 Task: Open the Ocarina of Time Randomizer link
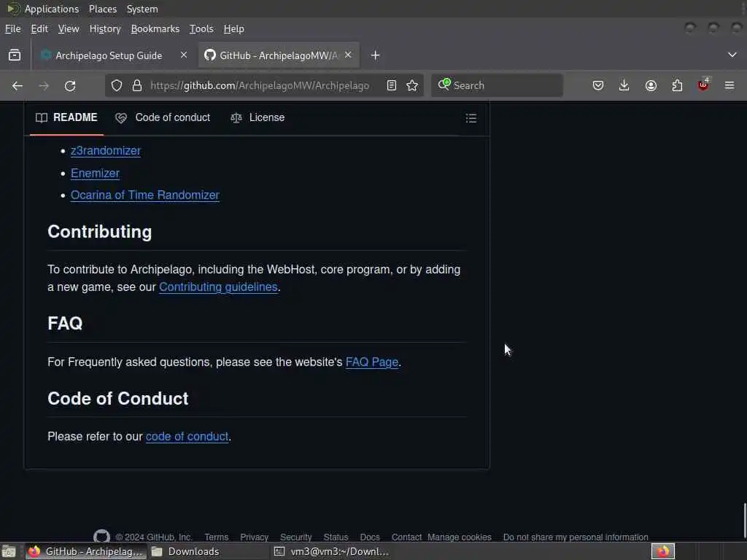pyautogui.click(x=145, y=195)
